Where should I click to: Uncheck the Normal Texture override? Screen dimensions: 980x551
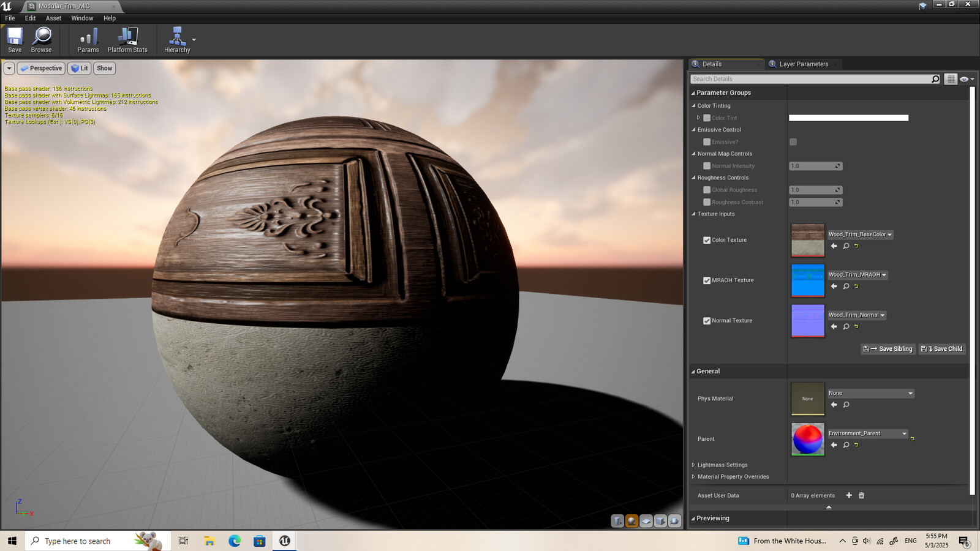point(707,321)
